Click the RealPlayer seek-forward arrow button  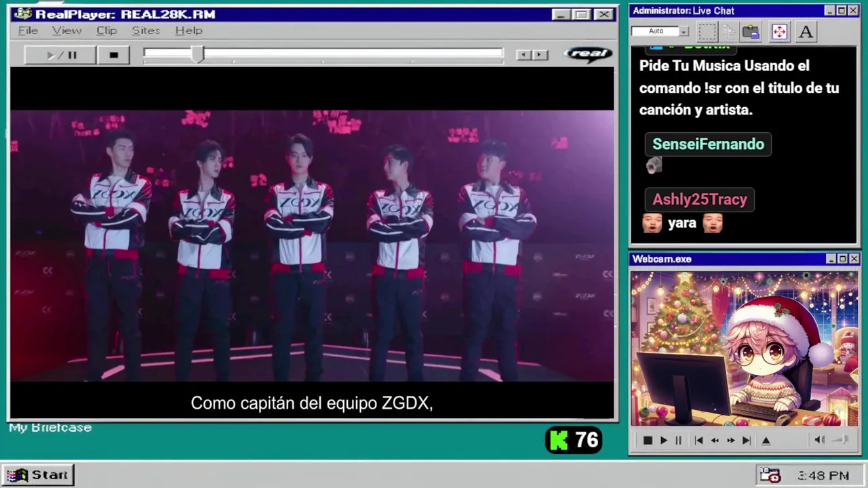point(540,55)
